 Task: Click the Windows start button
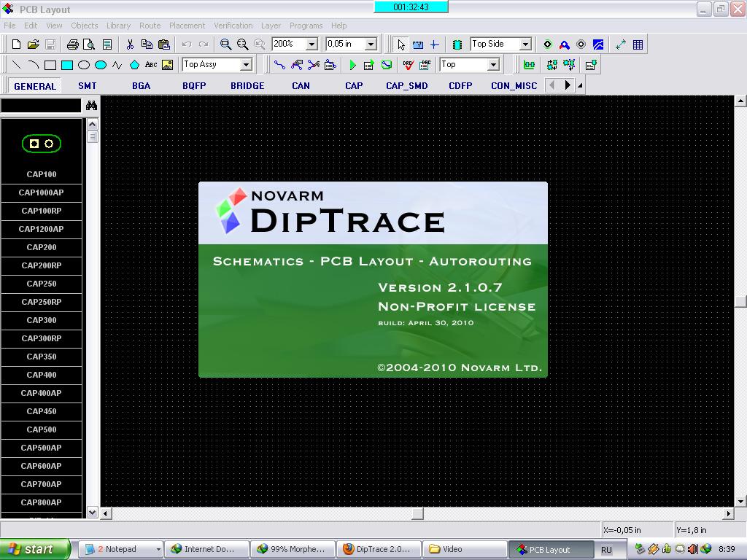pyautogui.click(x=35, y=549)
